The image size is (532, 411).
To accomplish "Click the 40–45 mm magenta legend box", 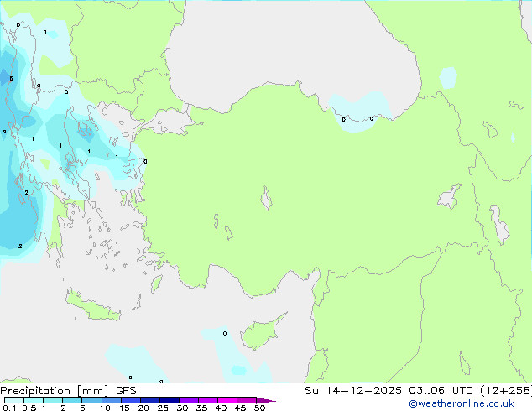I will coord(227,400).
